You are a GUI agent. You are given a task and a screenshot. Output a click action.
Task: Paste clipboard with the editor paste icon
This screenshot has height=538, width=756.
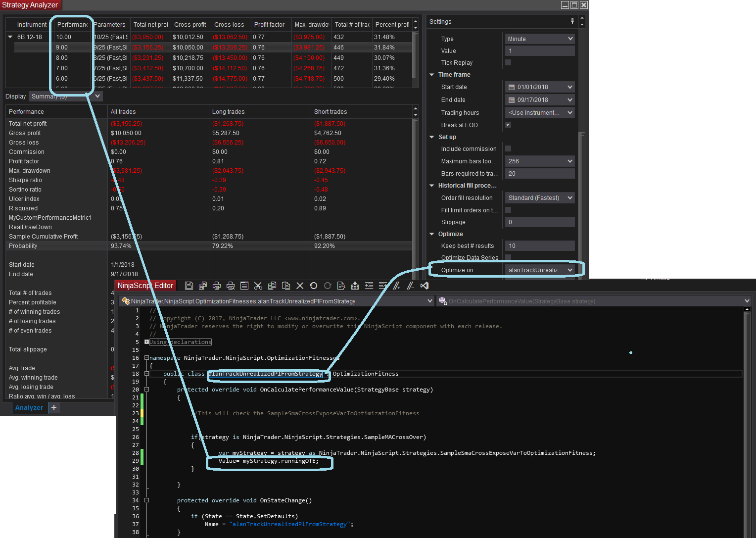(x=286, y=286)
